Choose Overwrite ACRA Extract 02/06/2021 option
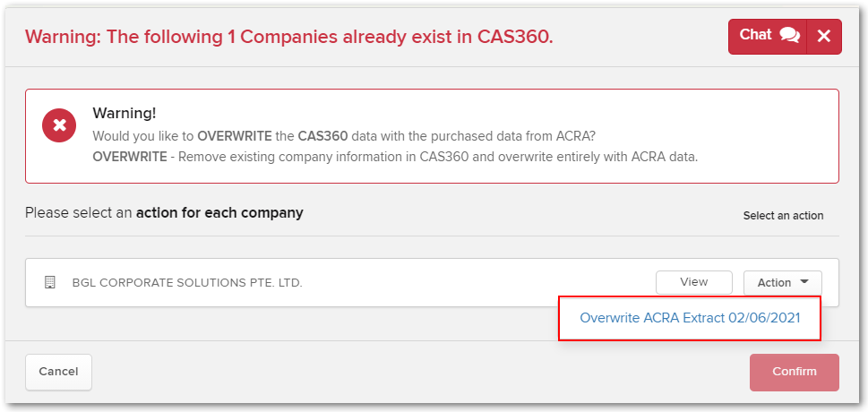Viewport: 868px width, 412px height. point(690,318)
